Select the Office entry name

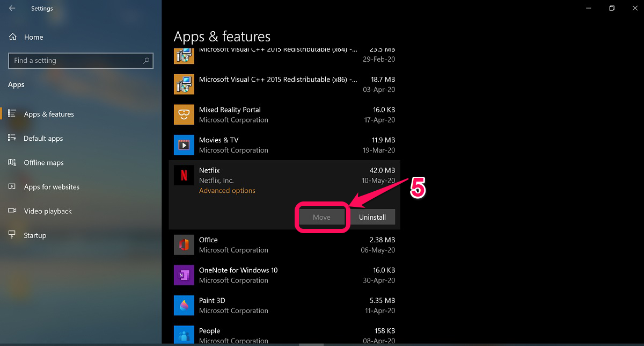click(208, 240)
